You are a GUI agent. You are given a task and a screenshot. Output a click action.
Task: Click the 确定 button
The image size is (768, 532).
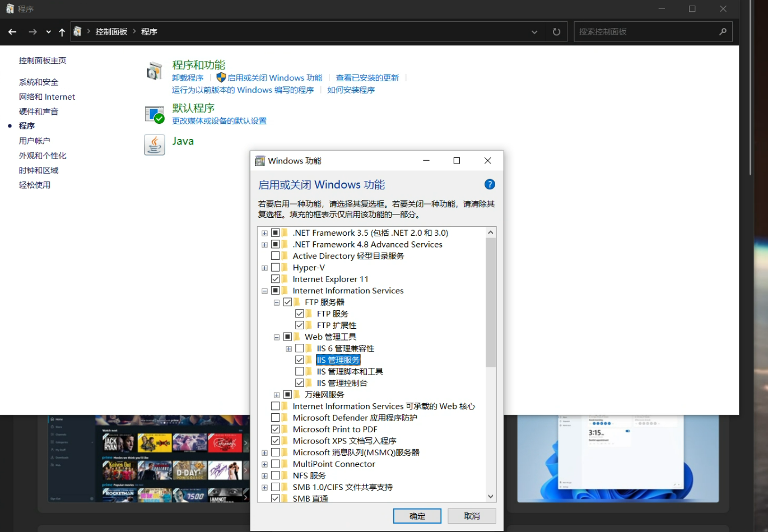[x=417, y=516]
